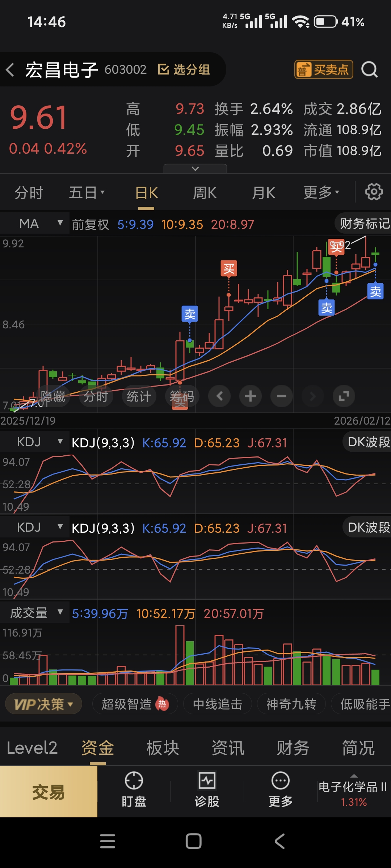The height and width of the screenshot is (868, 391).
Task: Tap the 买 marker above mid-chart candle
Action: (x=229, y=269)
